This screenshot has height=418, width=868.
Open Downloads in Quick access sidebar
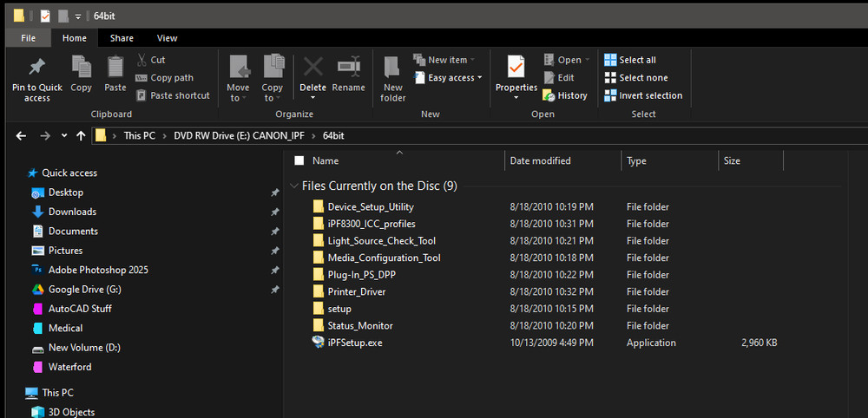(72, 212)
